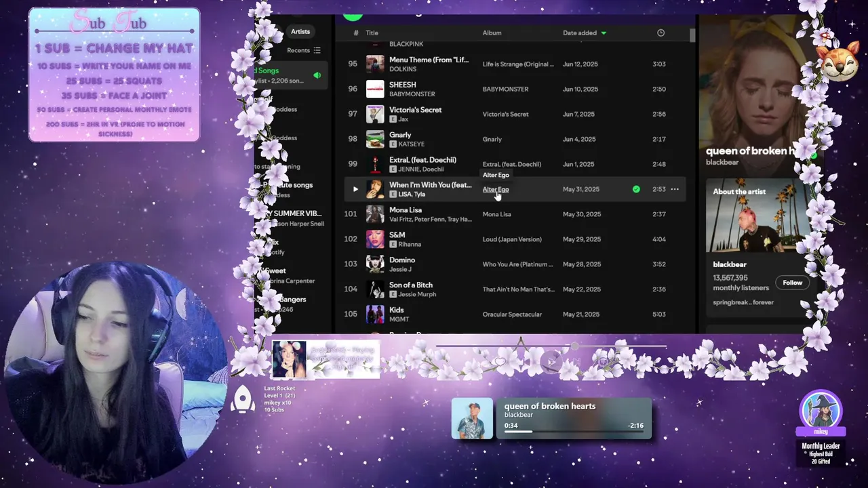
Task: Open Mona Lisa album link
Action: 496,214
